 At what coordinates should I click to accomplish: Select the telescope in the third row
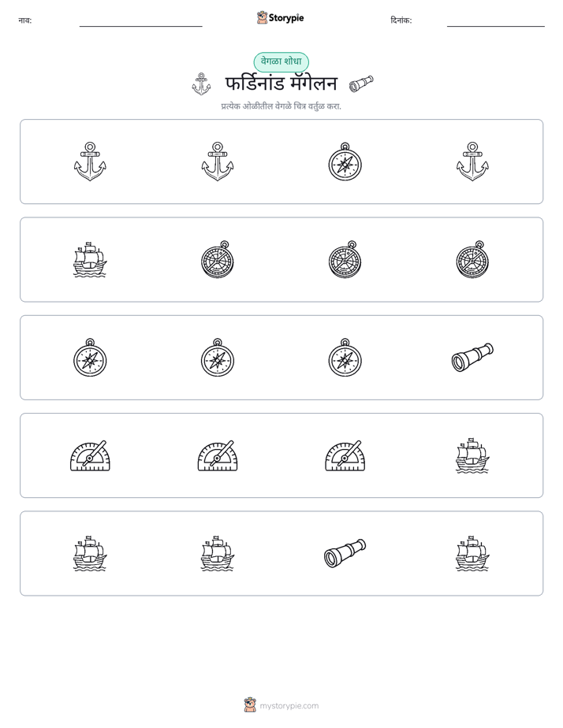coord(472,357)
